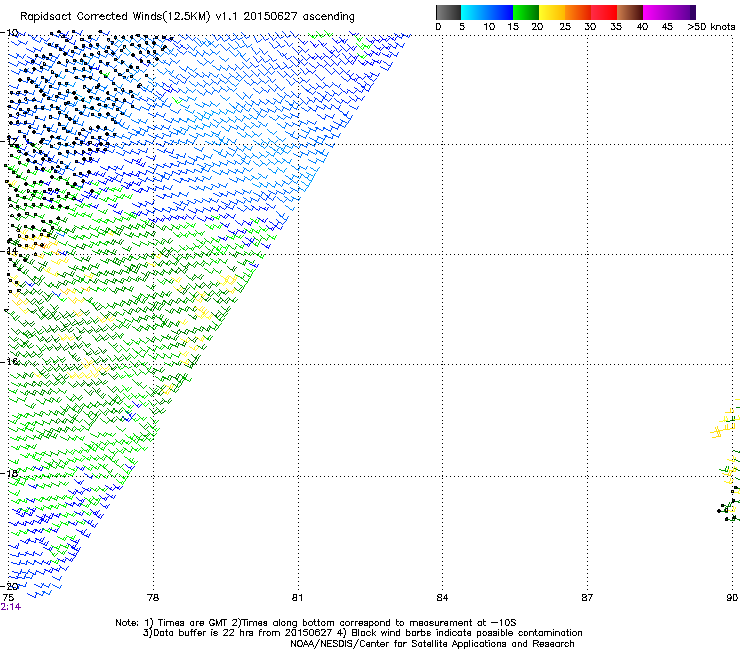Click the '>50 knots' legend label
740x650 pixels.
[711, 27]
